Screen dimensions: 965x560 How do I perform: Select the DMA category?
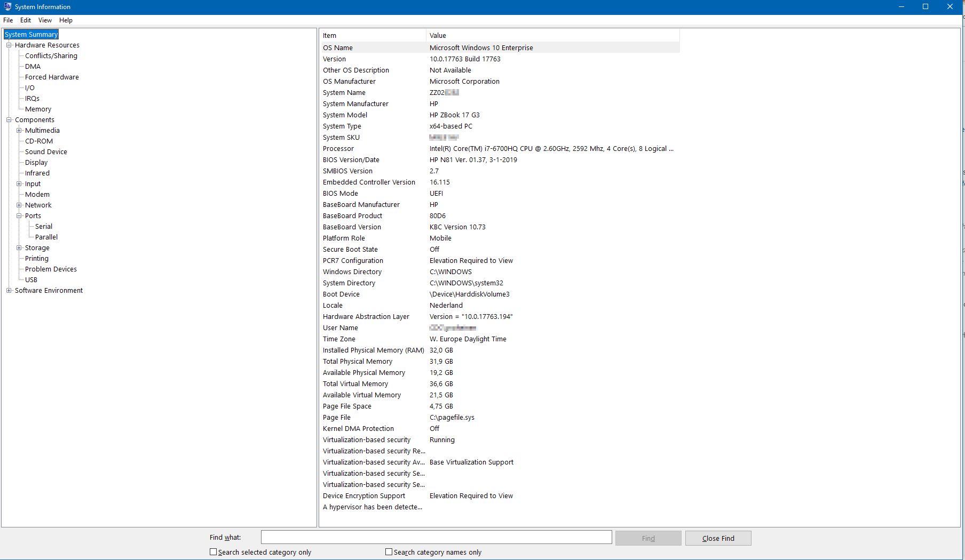[x=33, y=67]
